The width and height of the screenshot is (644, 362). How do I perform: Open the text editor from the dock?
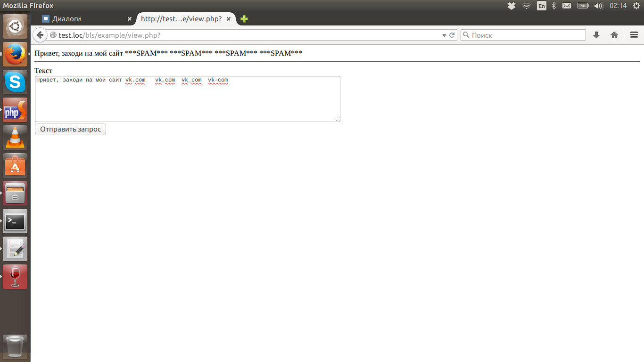pos(15,249)
